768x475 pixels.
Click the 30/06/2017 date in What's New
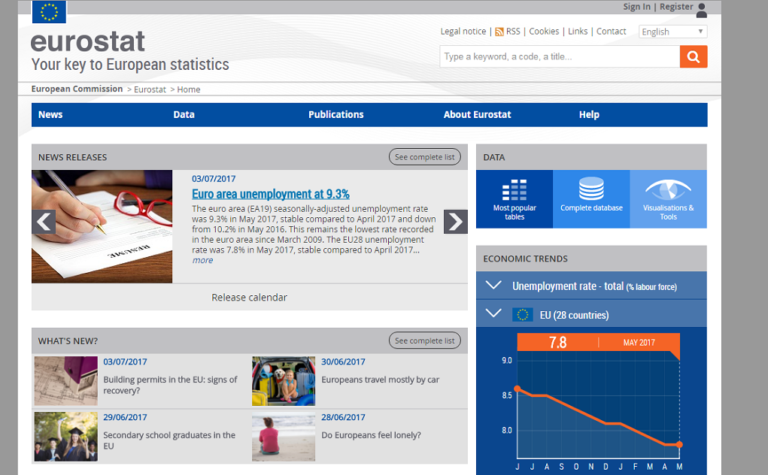343,362
